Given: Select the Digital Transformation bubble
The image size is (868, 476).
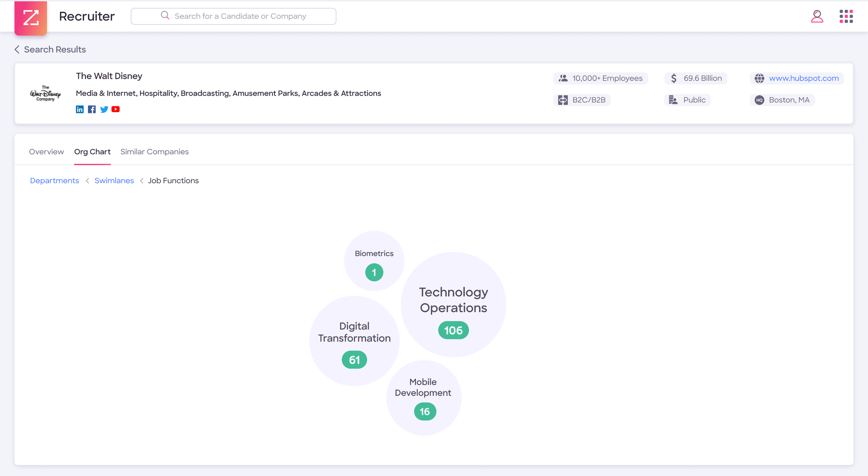Looking at the screenshot, I should tap(354, 341).
